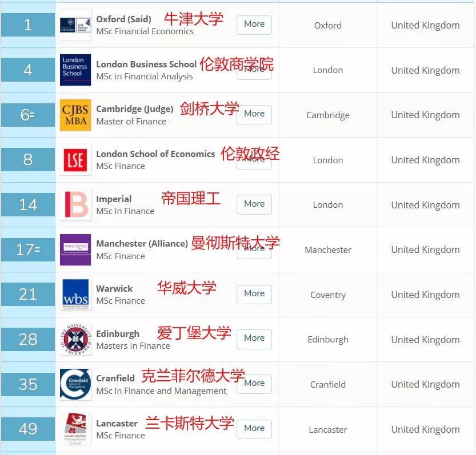Click More for Imperial MSc in Finance
The height and width of the screenshot is (455, 476).
[254, 204]
